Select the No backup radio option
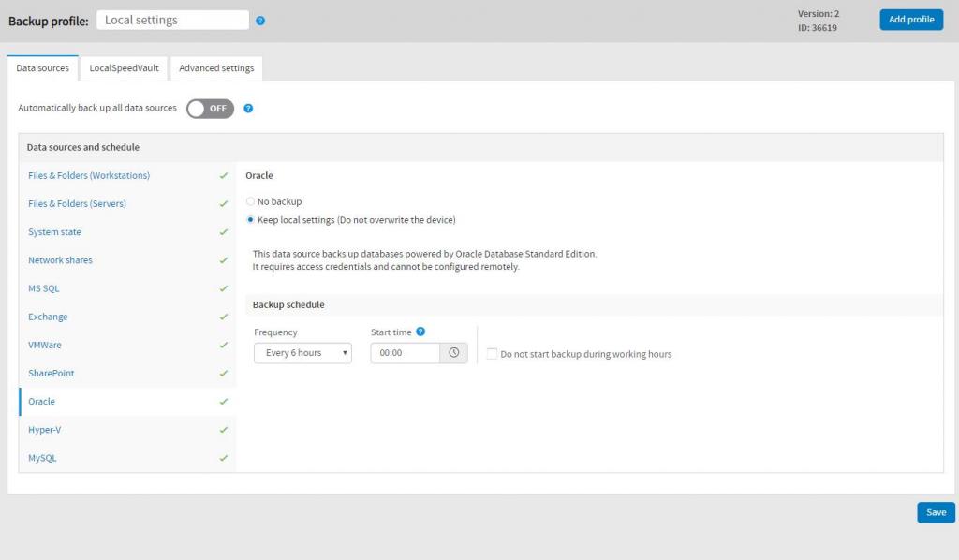 click(250, 200)
